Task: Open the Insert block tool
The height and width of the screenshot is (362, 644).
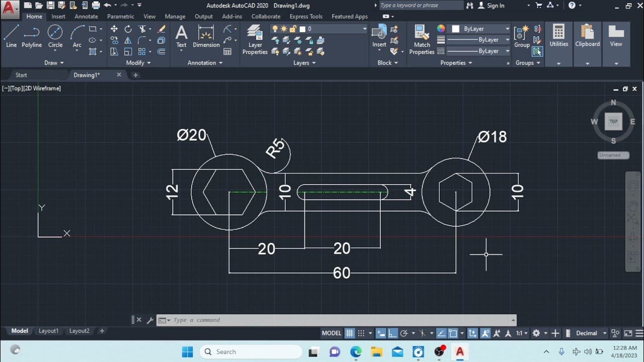Action: click(x=379, y=36)
